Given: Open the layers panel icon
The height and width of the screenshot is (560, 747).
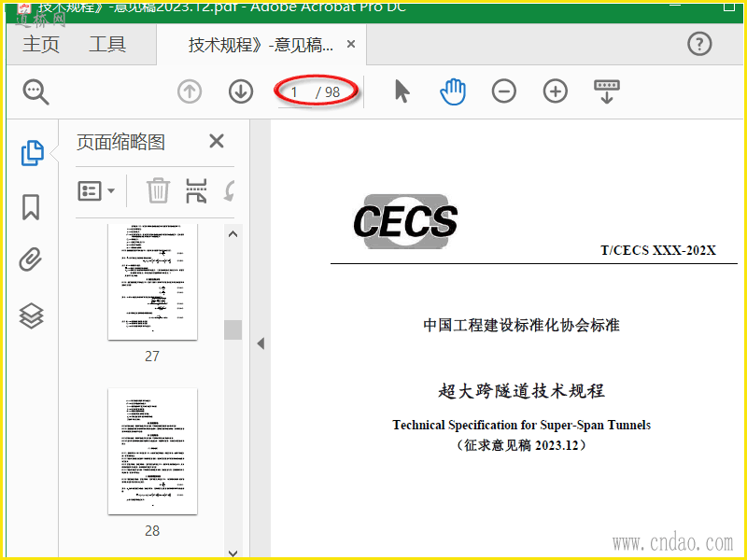Looking at the screenshot, I should tap(31, 315).
